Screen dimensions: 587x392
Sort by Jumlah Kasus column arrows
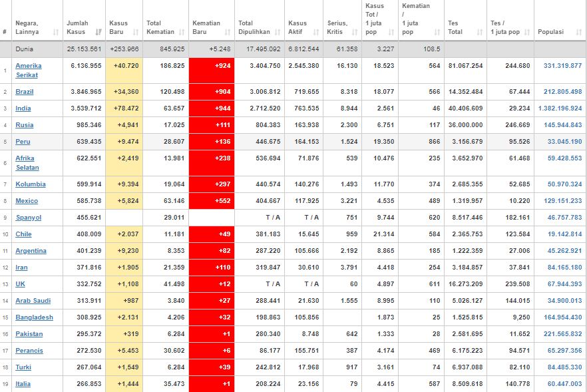coord(98,32)
